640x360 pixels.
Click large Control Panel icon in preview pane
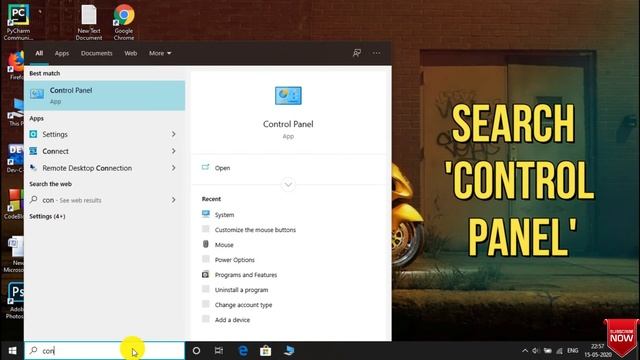(288, 96)
